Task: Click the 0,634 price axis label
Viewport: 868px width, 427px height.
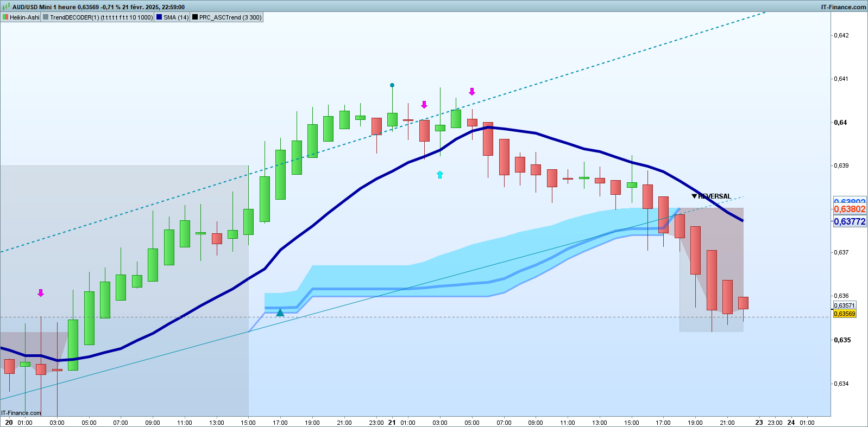Action: 841,384
